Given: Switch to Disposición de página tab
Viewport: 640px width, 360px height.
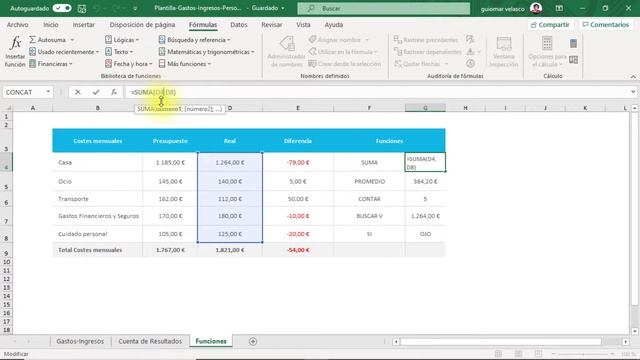Looking at the screenshot, I should point(142,25).
